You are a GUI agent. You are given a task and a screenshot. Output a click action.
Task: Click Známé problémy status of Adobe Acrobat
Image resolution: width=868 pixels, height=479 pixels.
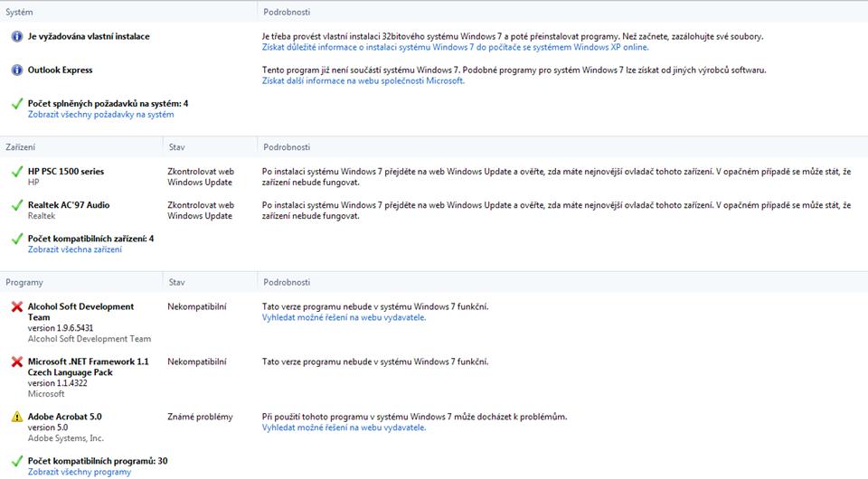pos(200,417)
